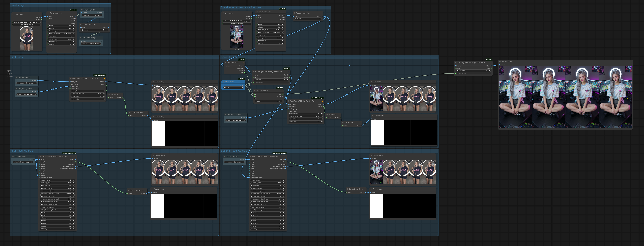Click choose file to upload in Load Image group
Viewport: 644px width, 246px height.
[x=27, y=25]
